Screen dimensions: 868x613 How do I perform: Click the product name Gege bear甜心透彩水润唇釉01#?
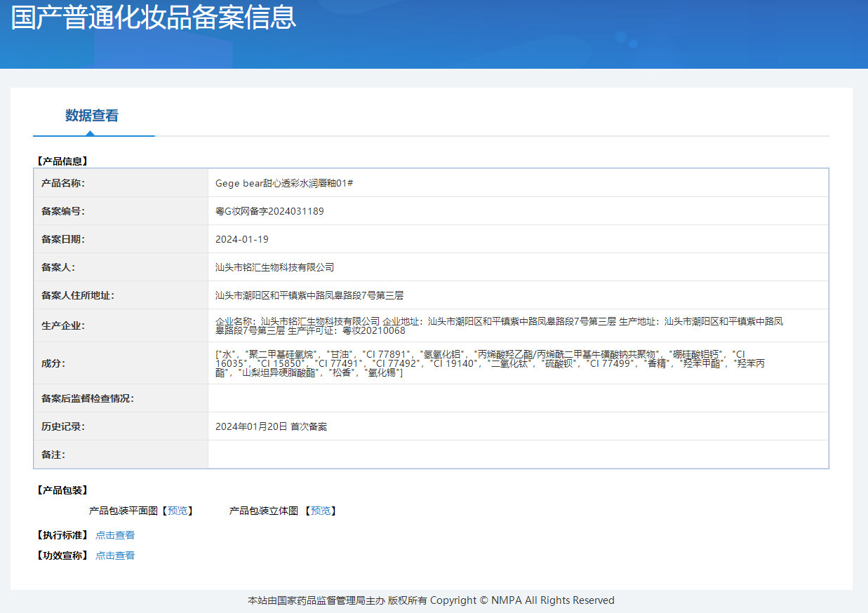(x=284, y=183)
